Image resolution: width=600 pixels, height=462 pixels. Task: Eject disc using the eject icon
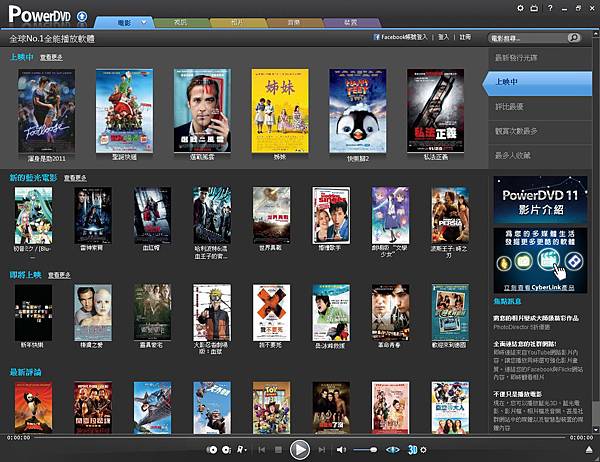point(589,450)
